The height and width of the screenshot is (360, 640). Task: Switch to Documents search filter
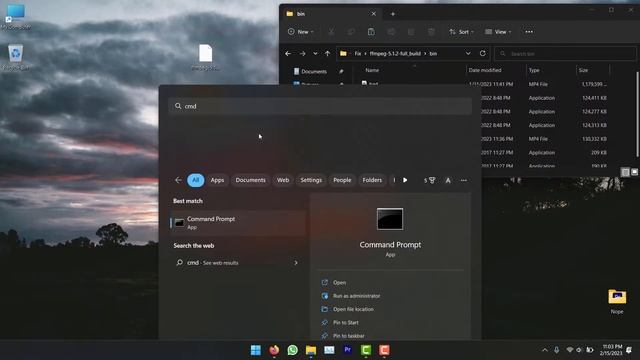pos(250,180)
